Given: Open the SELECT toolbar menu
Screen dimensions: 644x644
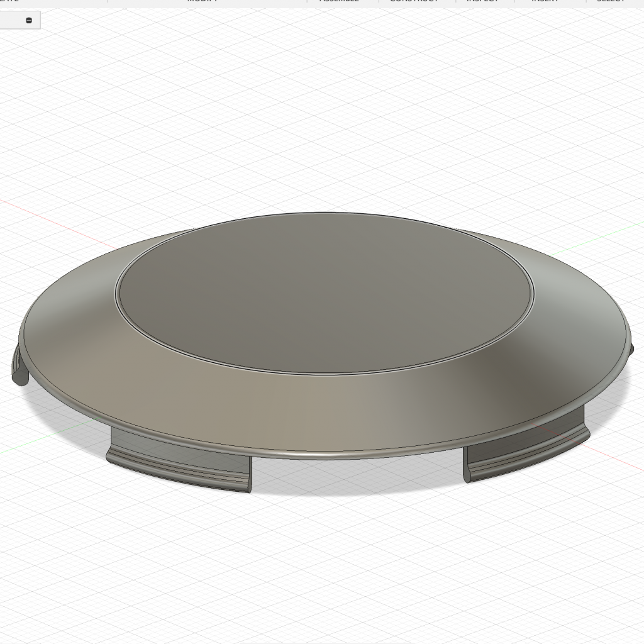Looking at the screenshot, I should coord(610,1).
